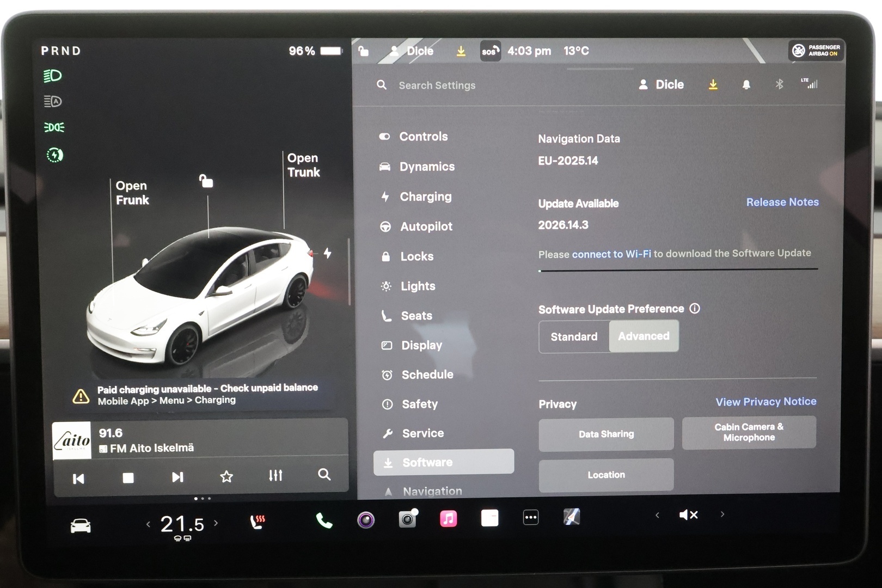This screenshot has width=882, height=588.
Task: Tap the status bar lock icon
Action: click(x=363, y=51)
